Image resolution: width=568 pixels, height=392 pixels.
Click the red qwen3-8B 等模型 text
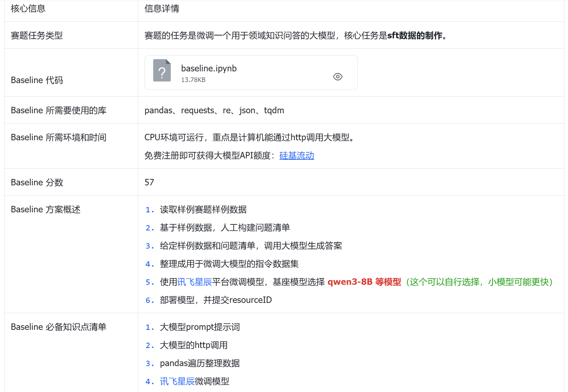click(x=364, y=282)
